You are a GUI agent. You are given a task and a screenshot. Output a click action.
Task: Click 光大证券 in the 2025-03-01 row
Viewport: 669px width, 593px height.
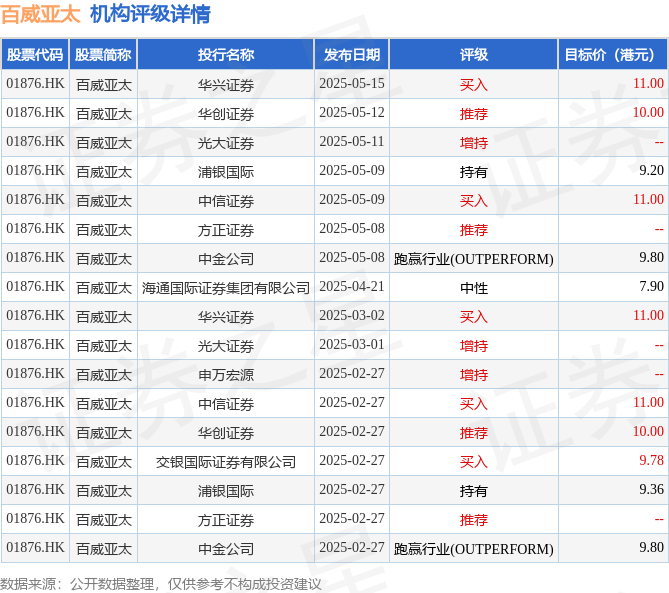click(226, 346)
